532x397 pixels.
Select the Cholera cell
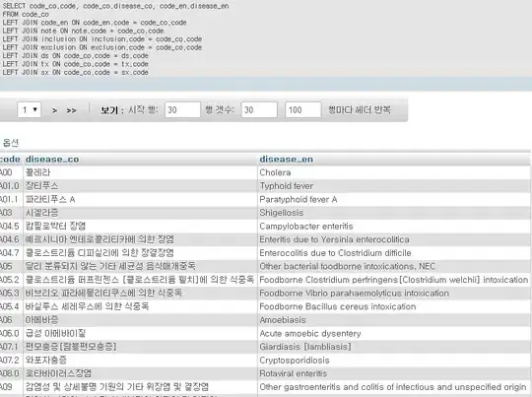(394, 172)
